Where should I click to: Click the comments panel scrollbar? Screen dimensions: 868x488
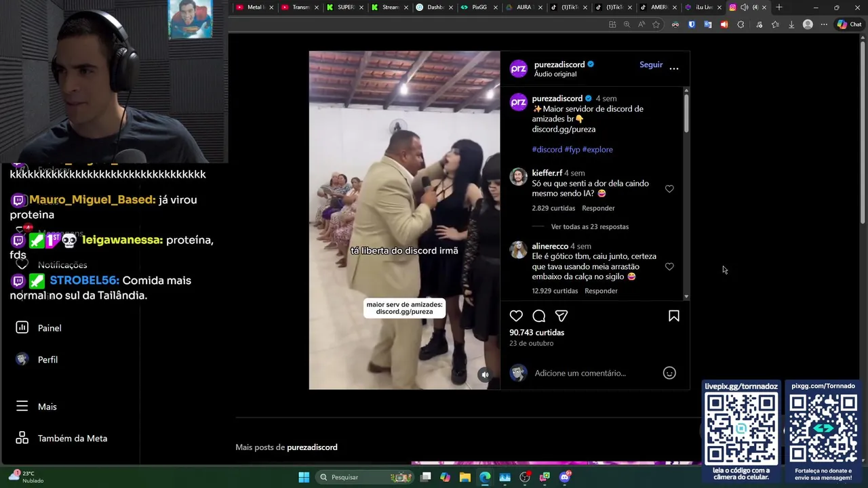pyautogui.click(x=686, y=113)
